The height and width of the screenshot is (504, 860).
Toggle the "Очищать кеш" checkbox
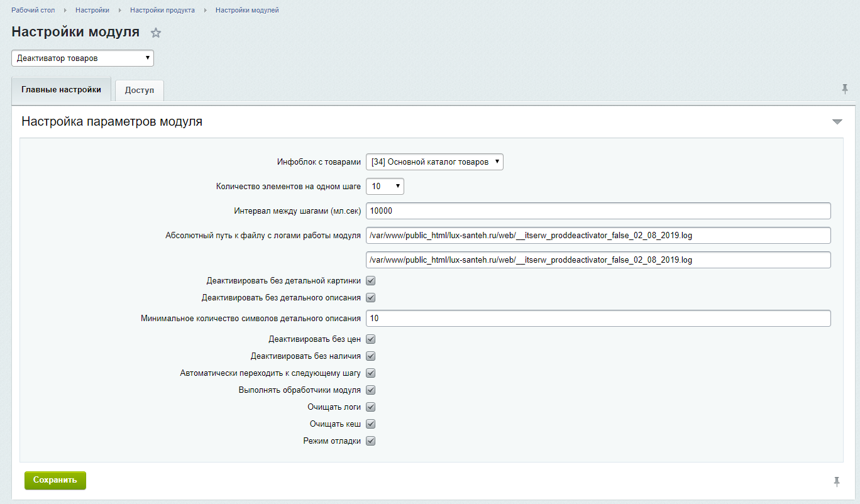point(371,424)
